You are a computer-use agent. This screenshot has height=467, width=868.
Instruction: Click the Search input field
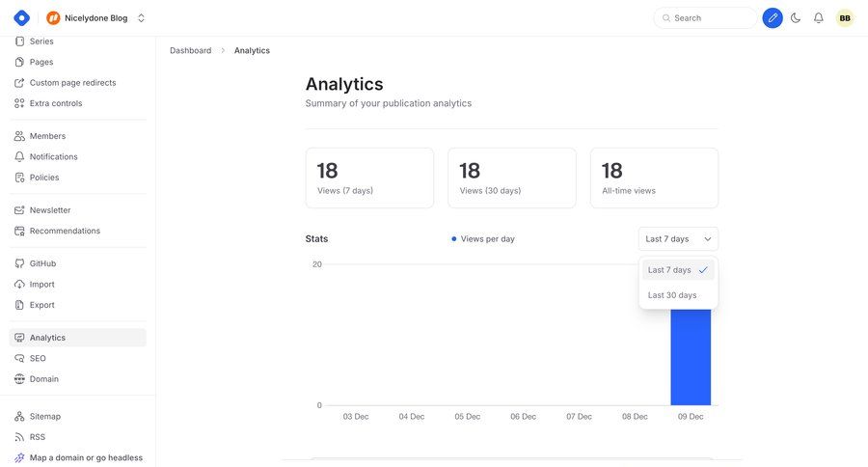[705, 17]
